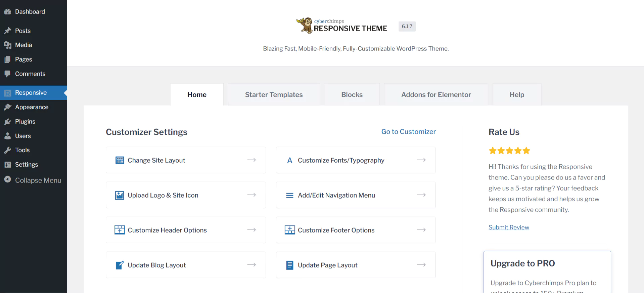Open the Plugins menu item
Viewport: 644px width, 294px height.
coord(34,122)
